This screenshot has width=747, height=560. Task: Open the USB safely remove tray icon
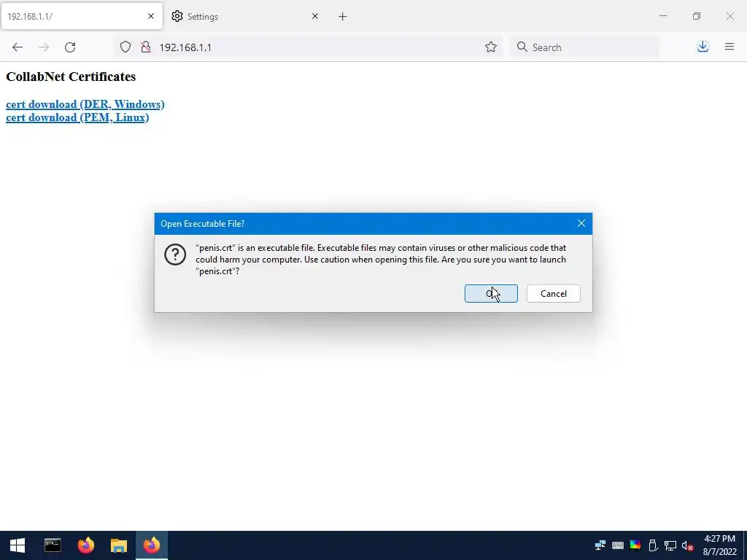tap(653, 545)
